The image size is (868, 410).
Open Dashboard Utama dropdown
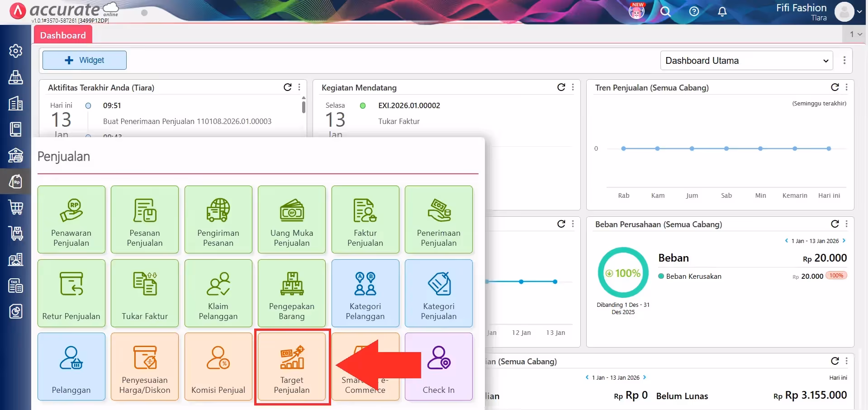coord(747,61)
